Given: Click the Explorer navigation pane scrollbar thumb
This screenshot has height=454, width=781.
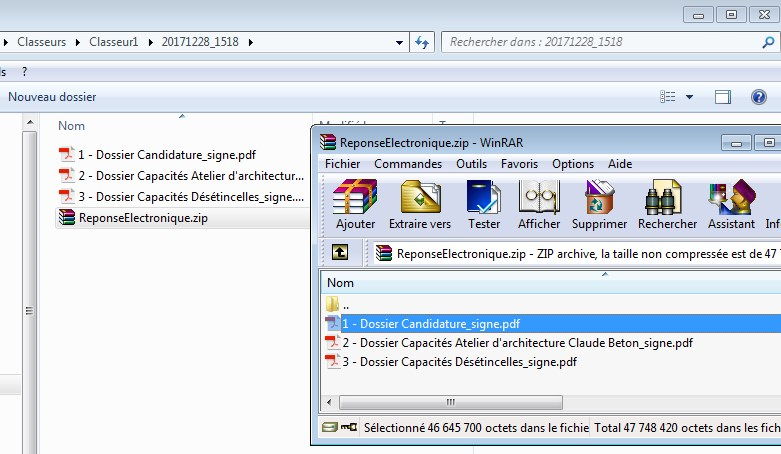Looking at the screenshot, I should click(30, 294).
